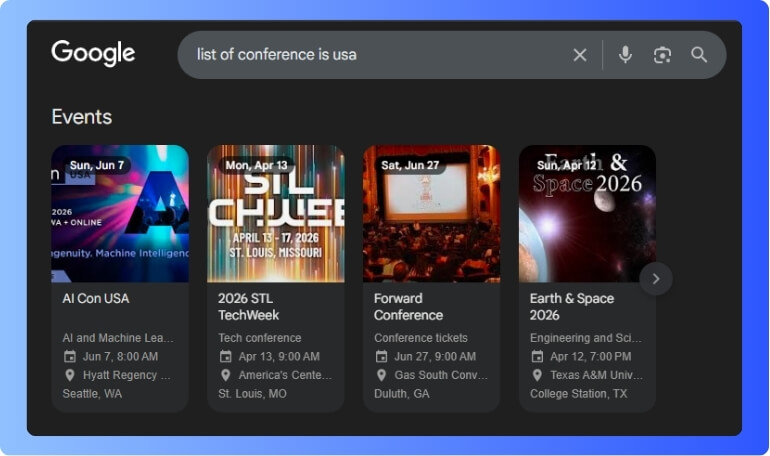This screenshot has height=456, width=770.
Task: Clear the search query with the X icon
Action: tap(580, 55)
